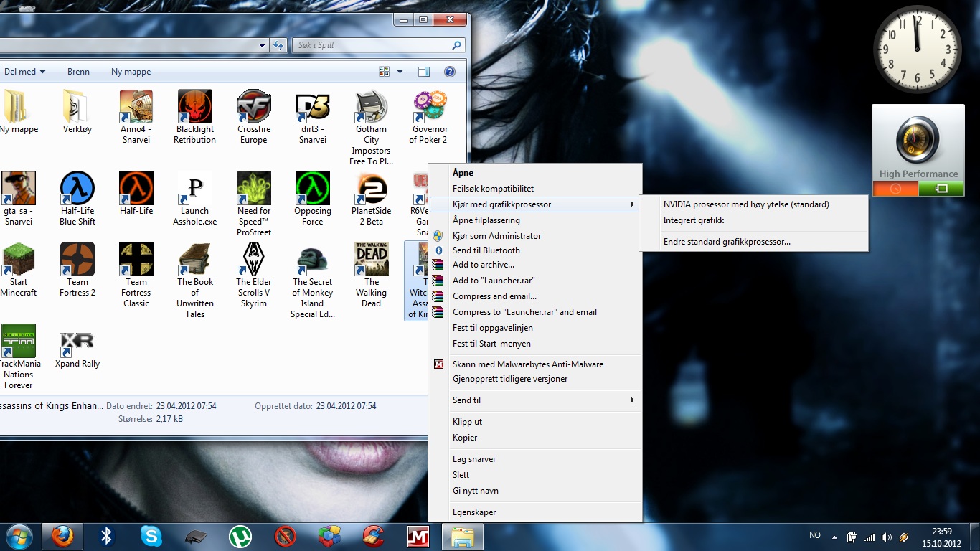
Task: Switch power plan to green battery button
Action: pos(941,189)
